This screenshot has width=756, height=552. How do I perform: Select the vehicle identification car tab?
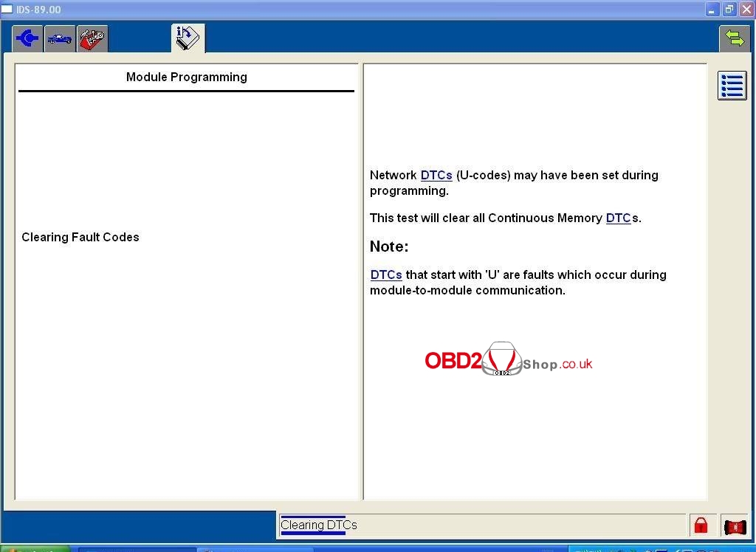[x=60, y=38]
